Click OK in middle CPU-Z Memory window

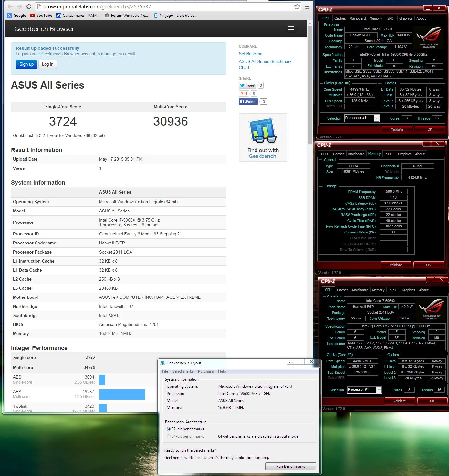428,265
